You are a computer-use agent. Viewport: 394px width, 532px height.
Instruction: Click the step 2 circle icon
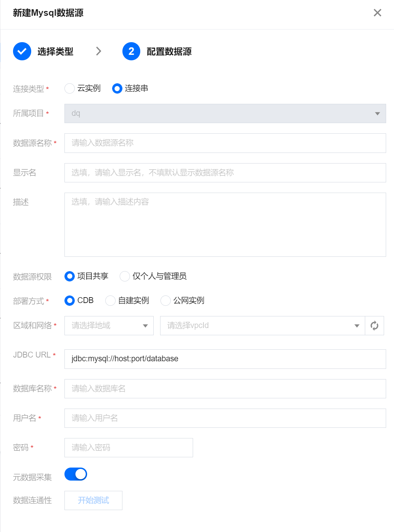[x=131, y=51]
